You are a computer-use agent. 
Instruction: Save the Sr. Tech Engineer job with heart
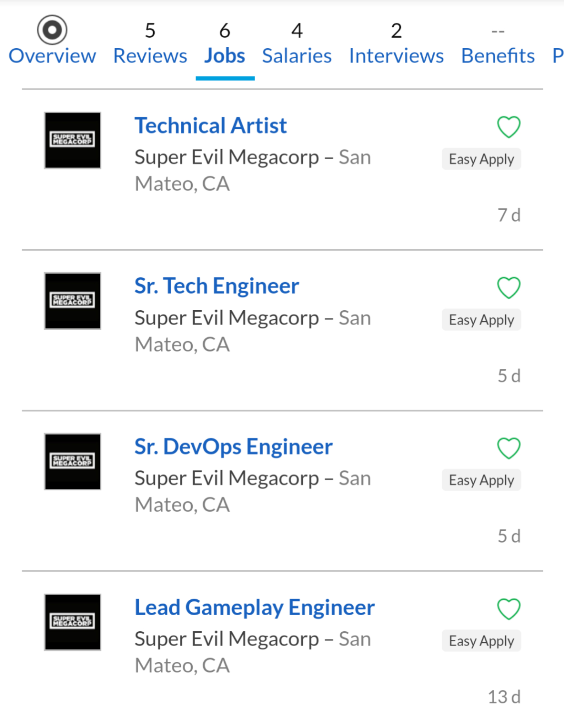[509, 288]
